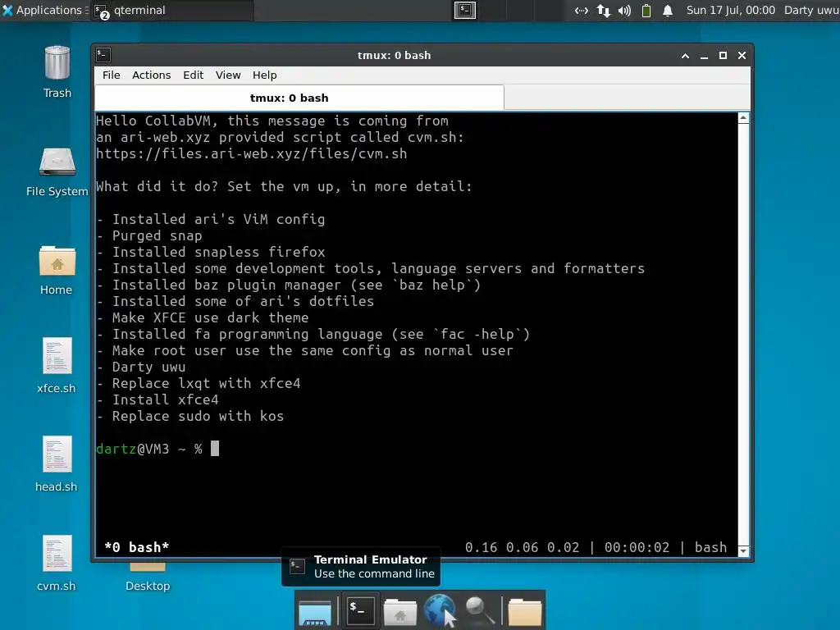Open the home File Manager dock icon
The height and width of the screenshot is (630, 840).
click(x=399, y=610)
